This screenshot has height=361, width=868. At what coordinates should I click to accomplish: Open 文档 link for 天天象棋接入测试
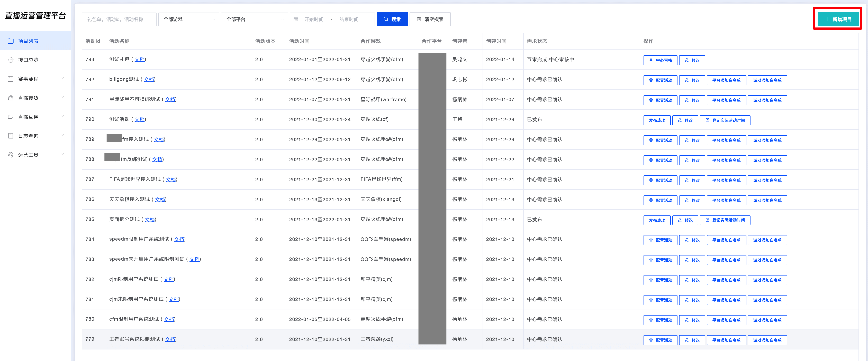160,200
